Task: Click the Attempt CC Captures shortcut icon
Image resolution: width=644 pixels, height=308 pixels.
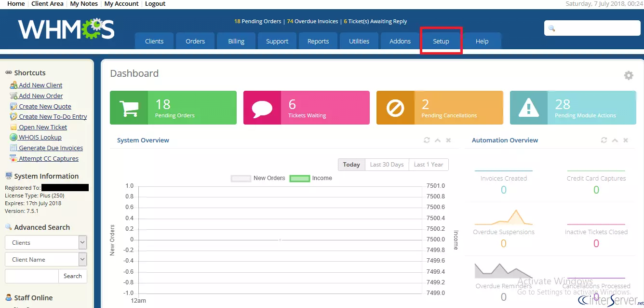Action: point(13,158)
